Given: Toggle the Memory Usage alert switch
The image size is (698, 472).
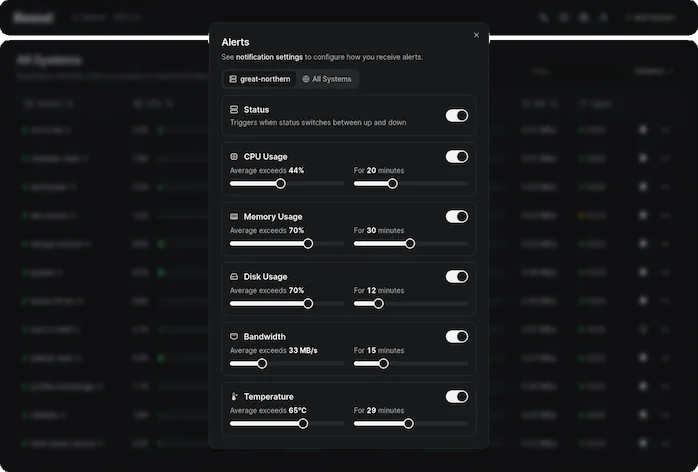Looking at the screenshot, I should click(456, 216).
